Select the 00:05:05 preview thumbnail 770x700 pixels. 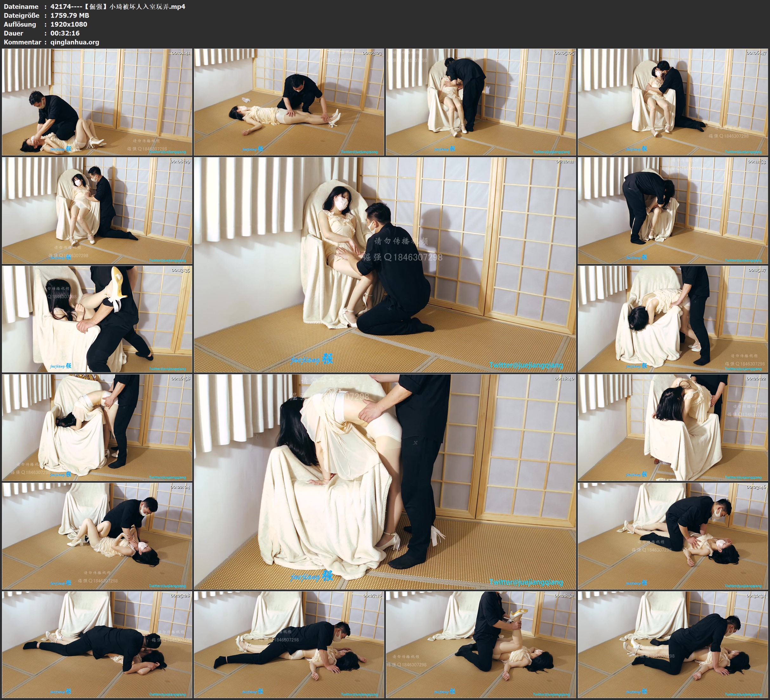[x=481, y=102]
